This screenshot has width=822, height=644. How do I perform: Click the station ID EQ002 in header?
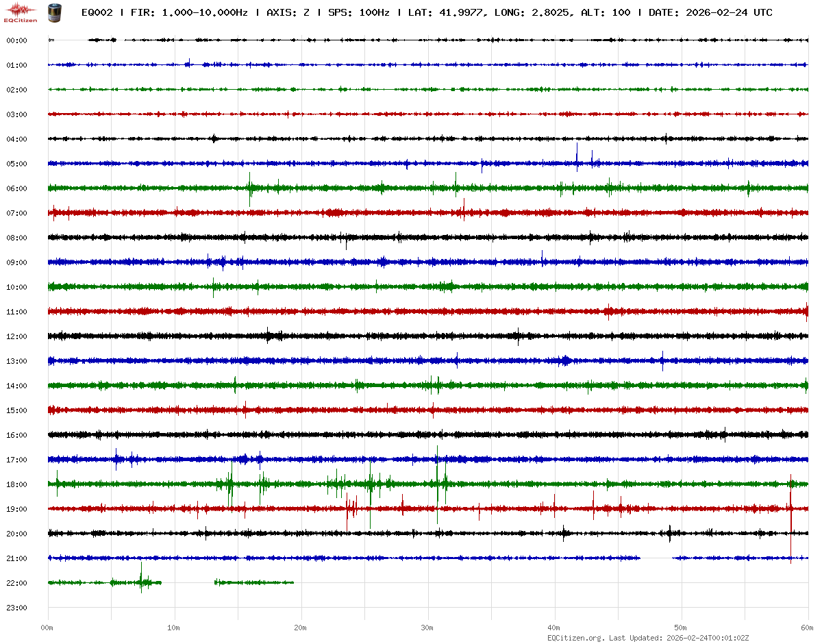97,13
